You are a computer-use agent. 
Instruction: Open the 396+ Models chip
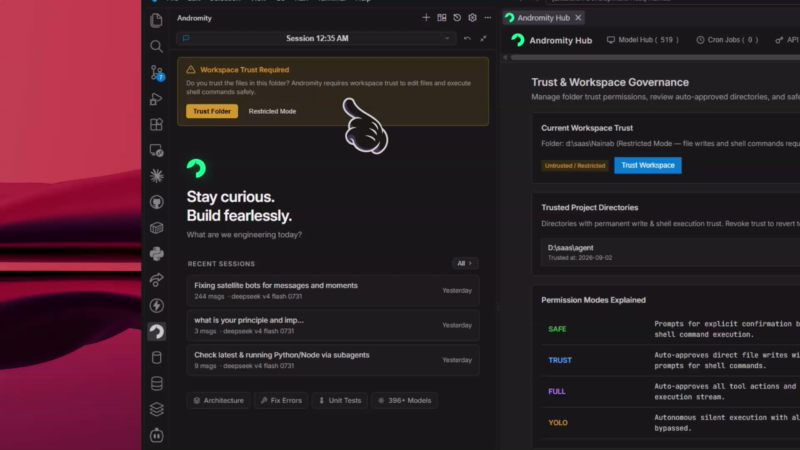(x=405, y=401)
